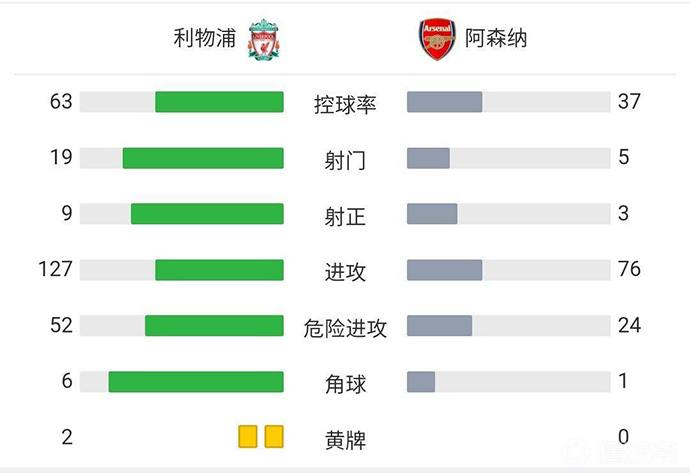Click Liverpool's green 射门 shots bar
The width and height of the screenshot is (690, 473).
pos(203,158)
